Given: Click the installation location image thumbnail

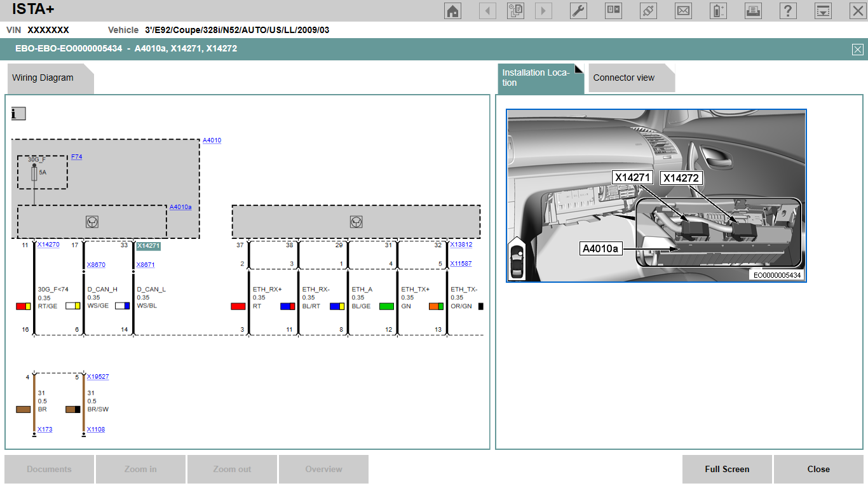Looking at the screenshot, I should [656, 195].
